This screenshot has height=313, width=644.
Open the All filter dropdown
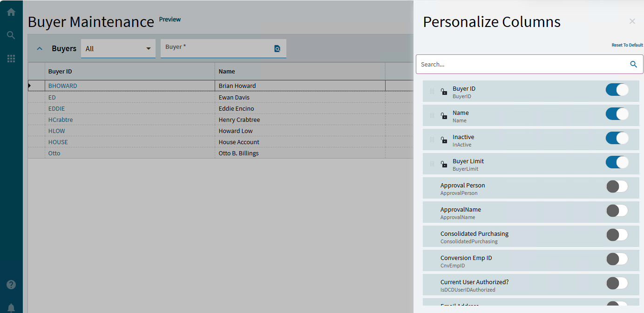pyautogui.click(x=118, y=48)
